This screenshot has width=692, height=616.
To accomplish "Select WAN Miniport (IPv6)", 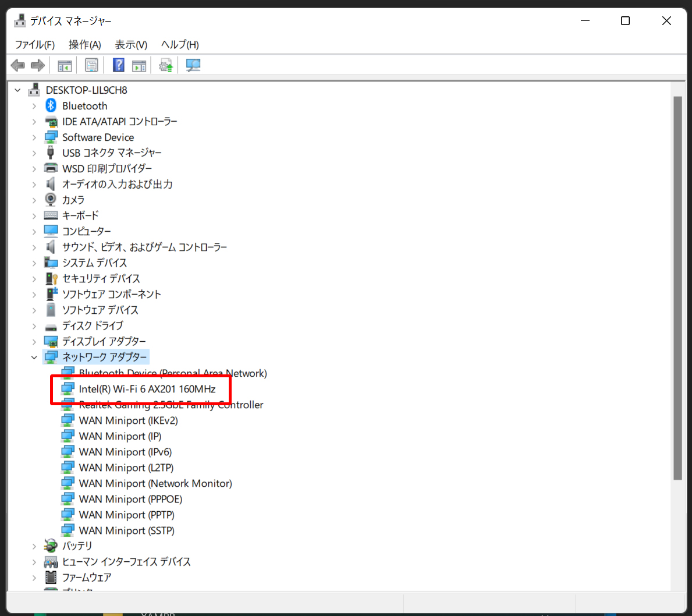I will [x=125, y=452].
